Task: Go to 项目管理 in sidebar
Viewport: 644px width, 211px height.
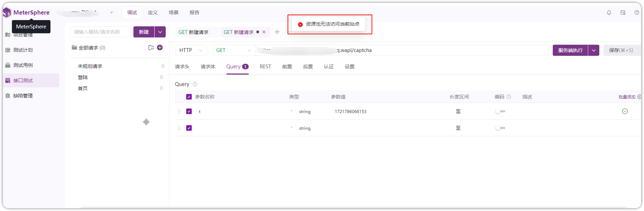Action: pos(23,35)
